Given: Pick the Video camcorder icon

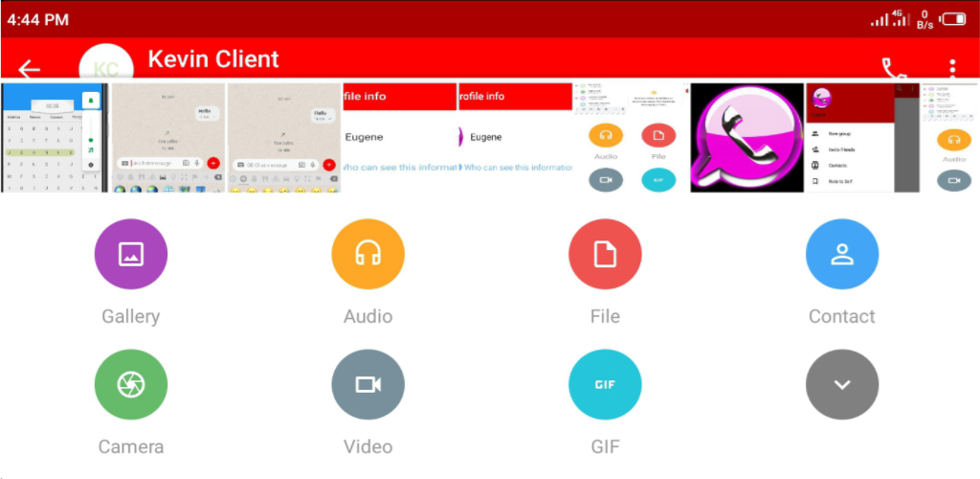Looking at the screenshot, I should pos(367,385).
